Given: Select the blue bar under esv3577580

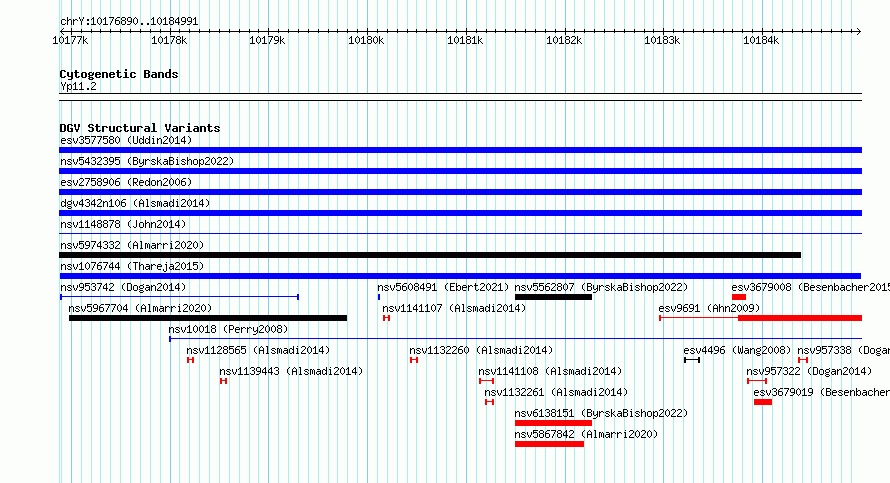Looking at the screenshot, I should pyautogui.click(x=460, y=150).
